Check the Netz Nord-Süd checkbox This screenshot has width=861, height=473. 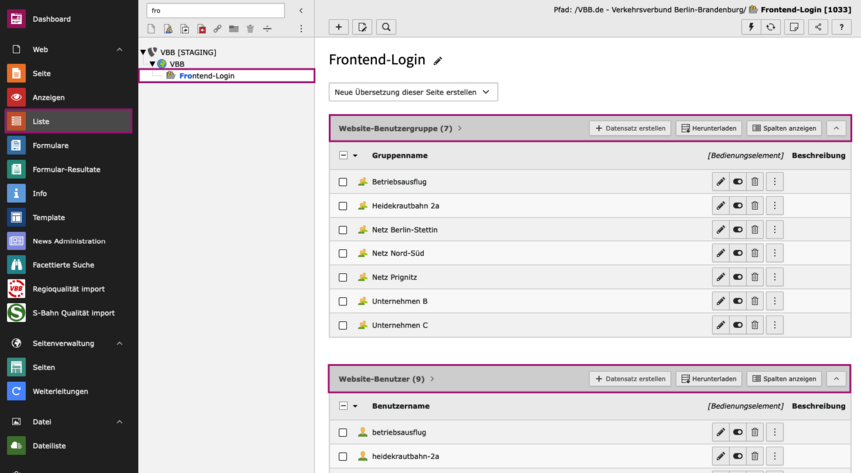tap(343, 254)
